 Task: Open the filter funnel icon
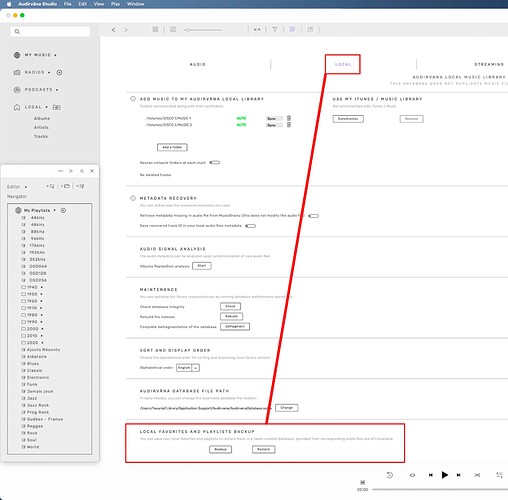coord(275,29)
